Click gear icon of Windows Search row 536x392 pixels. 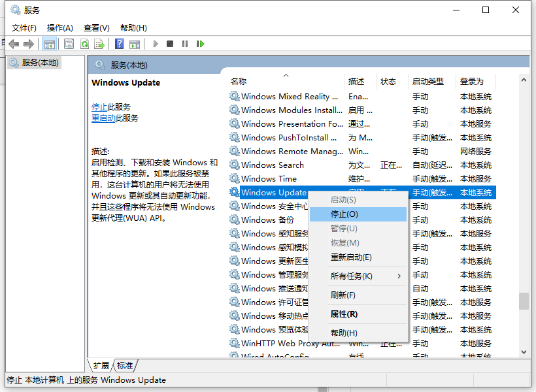point(234,165)
